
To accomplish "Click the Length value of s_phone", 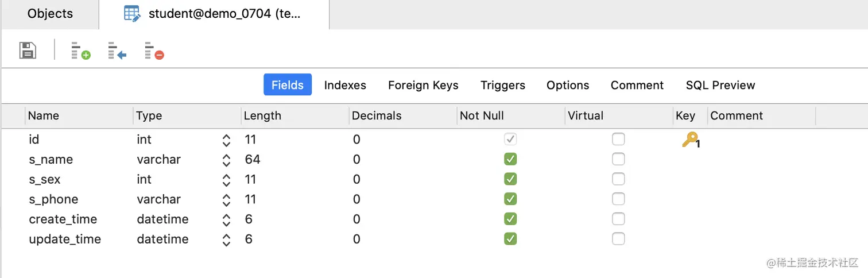I will [x=250, y=199].
